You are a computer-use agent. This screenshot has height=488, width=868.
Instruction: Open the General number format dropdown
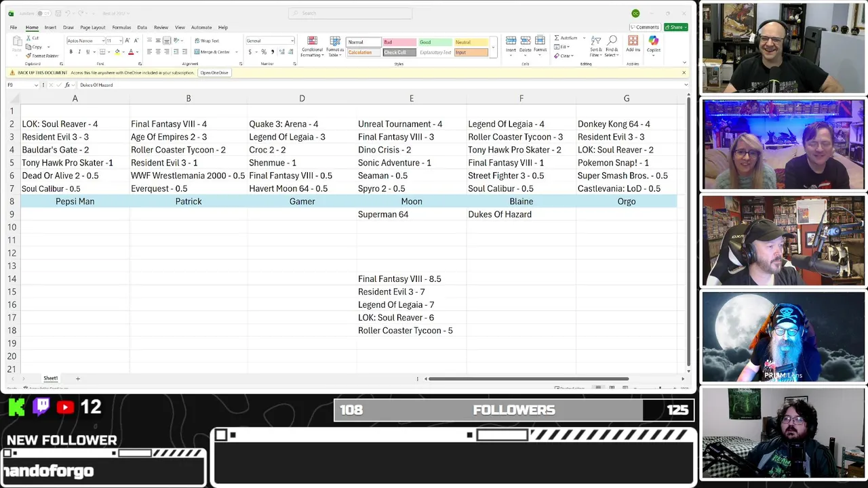(x=292, y=41)
